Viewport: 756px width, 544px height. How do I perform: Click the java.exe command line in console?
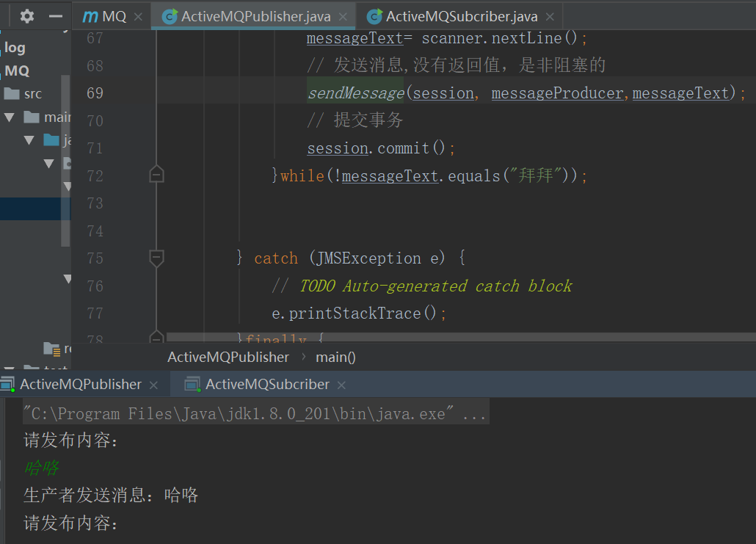pyautogui.click(x=256, y=413)
